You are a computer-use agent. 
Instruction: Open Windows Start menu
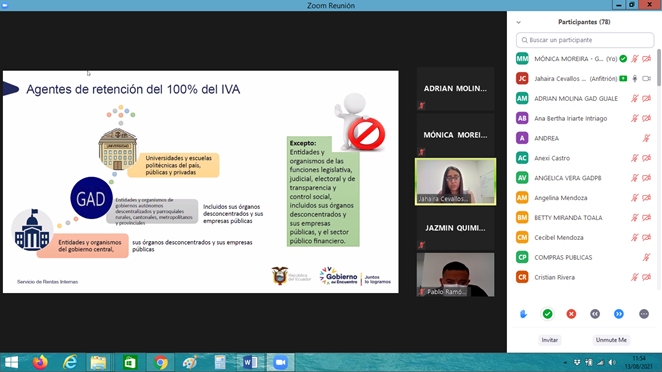(11, 362)
